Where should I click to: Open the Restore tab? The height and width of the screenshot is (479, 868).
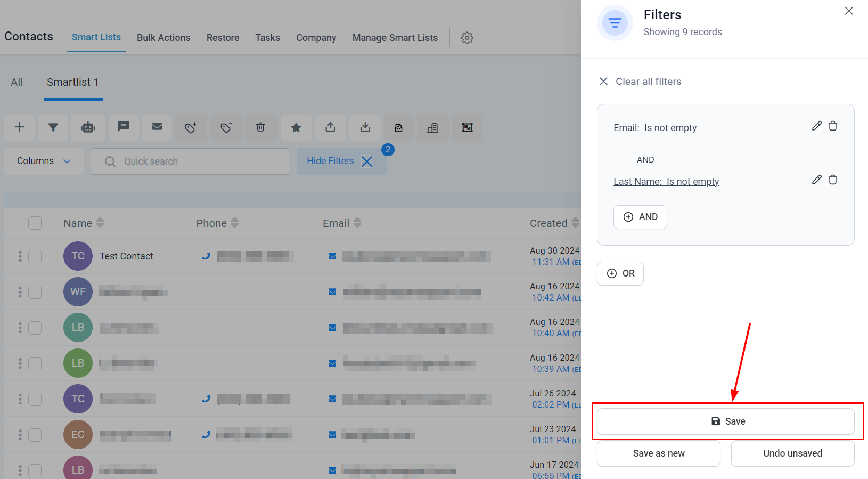coord(223,38)
